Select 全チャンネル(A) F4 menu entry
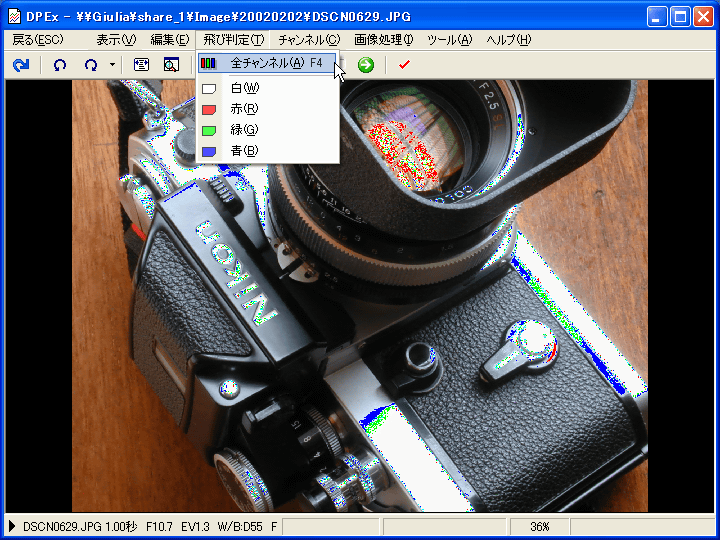720x540 pixels. pyautogui.click(x=267, y=63)
